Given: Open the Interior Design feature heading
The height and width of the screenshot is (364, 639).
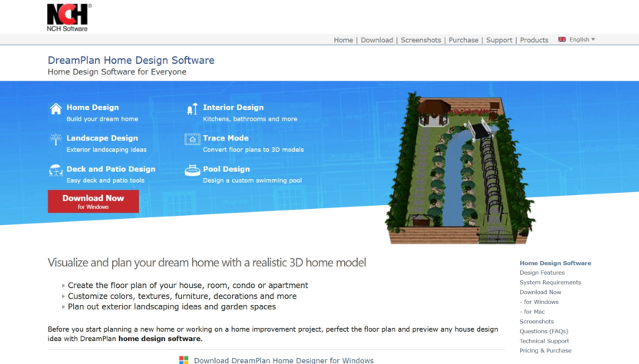Looking at the screenshot, I should coord(233,108).
